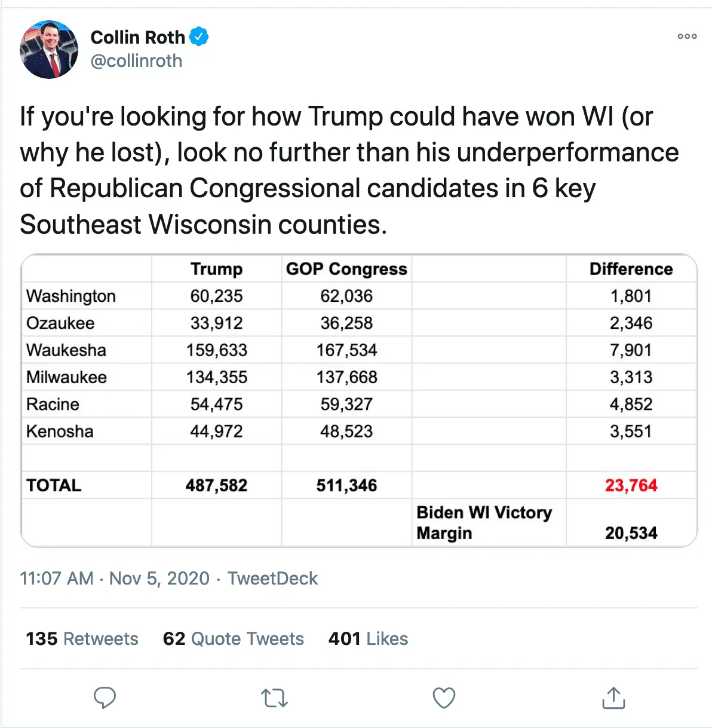Viewport: 712px width, 728px height.
Task: Click the Waukesha row in the table image
Action: 66,350
